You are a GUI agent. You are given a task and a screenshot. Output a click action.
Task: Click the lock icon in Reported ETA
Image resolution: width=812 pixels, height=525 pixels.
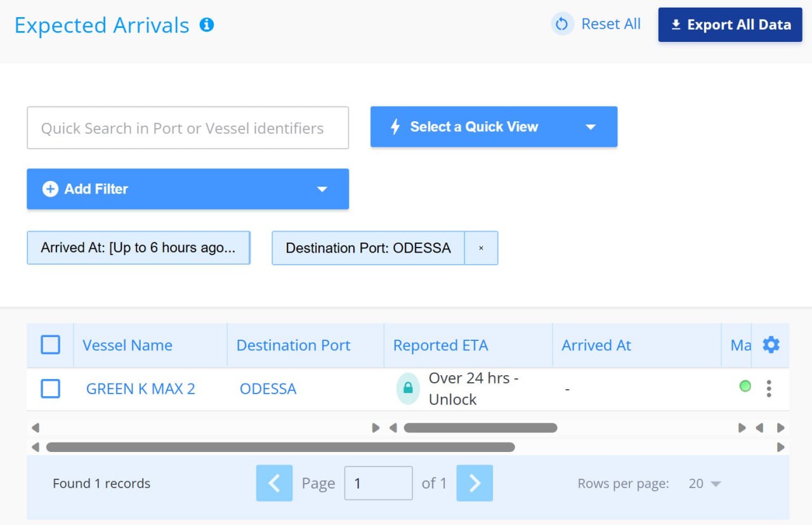coord(408,388)
